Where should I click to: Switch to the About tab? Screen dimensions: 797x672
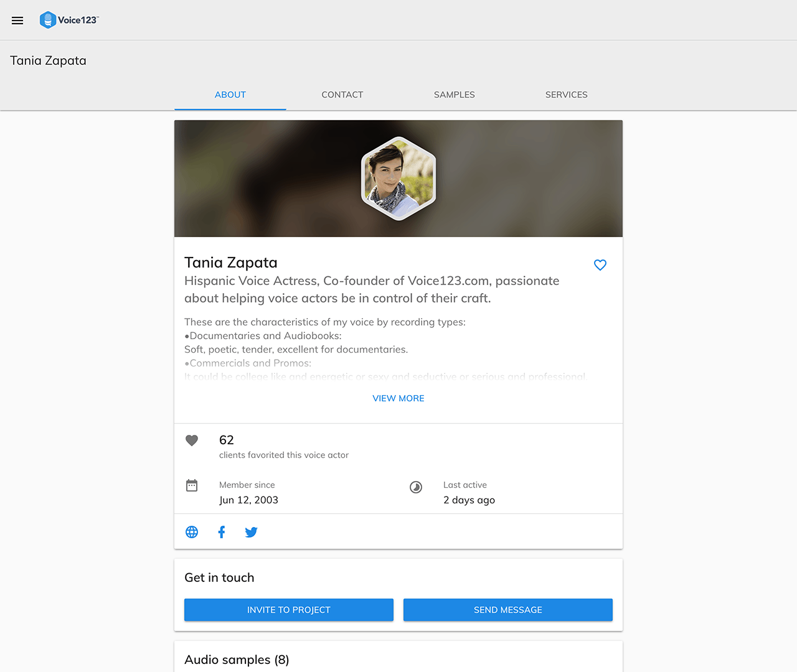[230, 95]
